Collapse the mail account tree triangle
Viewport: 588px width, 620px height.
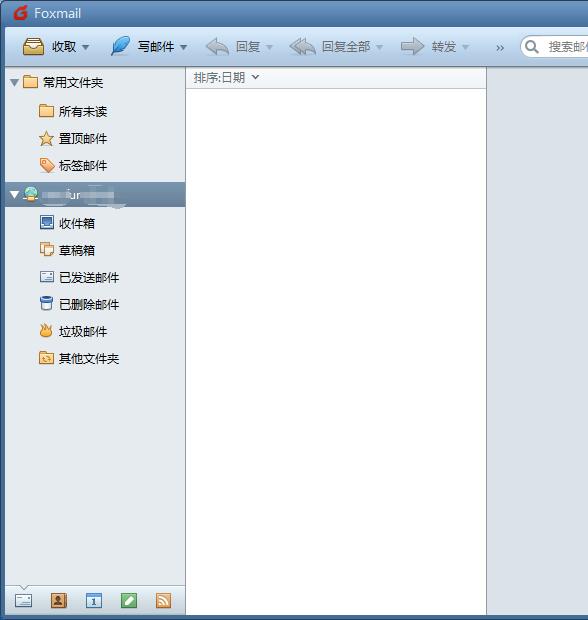click(15, 195)
